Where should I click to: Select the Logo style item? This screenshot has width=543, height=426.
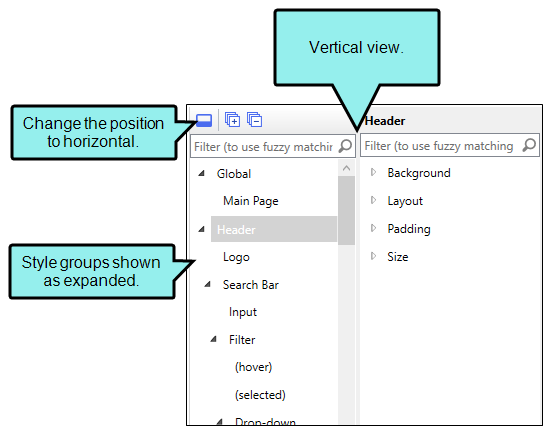pyautogui.click(x=236, y=257)
